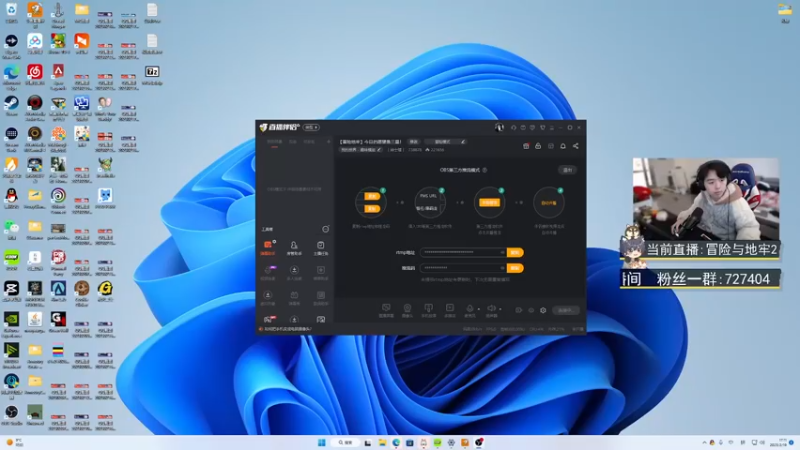Add screen capture source in bottom toolbar

coord(386,310)
